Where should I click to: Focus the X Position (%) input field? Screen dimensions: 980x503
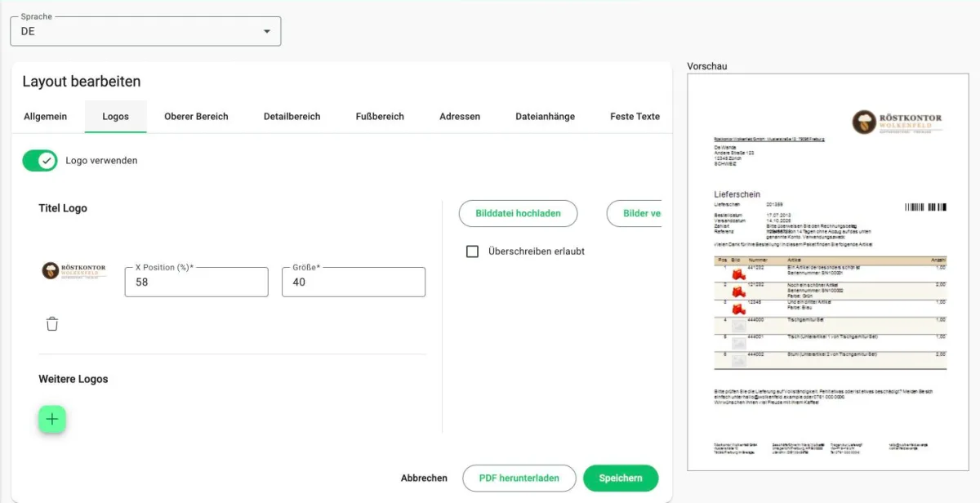pos(197,282)
